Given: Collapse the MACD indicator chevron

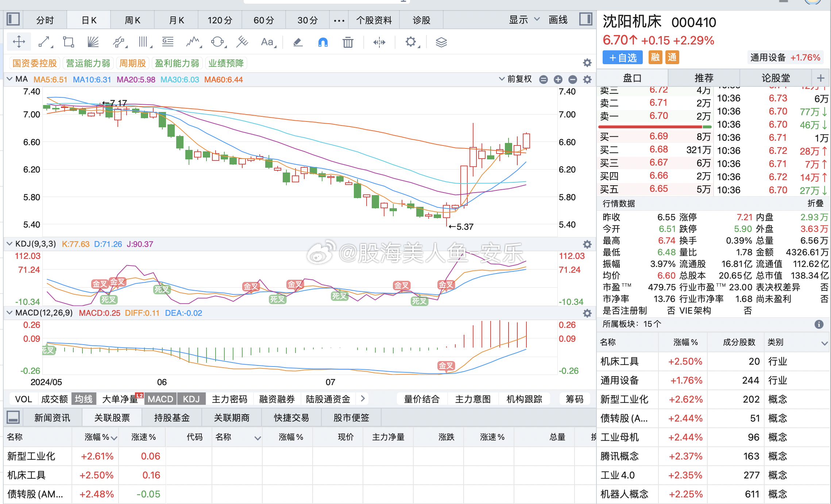Looking at the screenshot, I should pyautogui.click(x=9, y=313).
